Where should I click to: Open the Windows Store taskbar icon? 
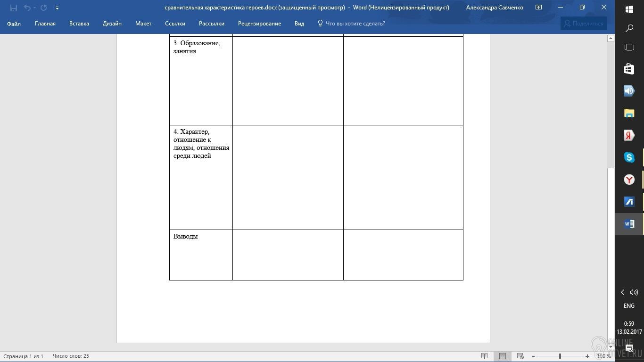click(629, 69)
